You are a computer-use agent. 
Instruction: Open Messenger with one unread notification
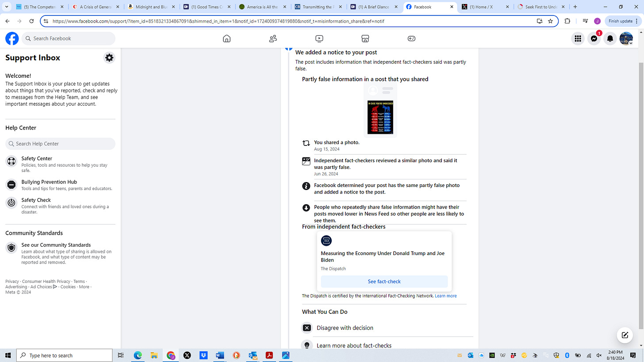(594, 38)
